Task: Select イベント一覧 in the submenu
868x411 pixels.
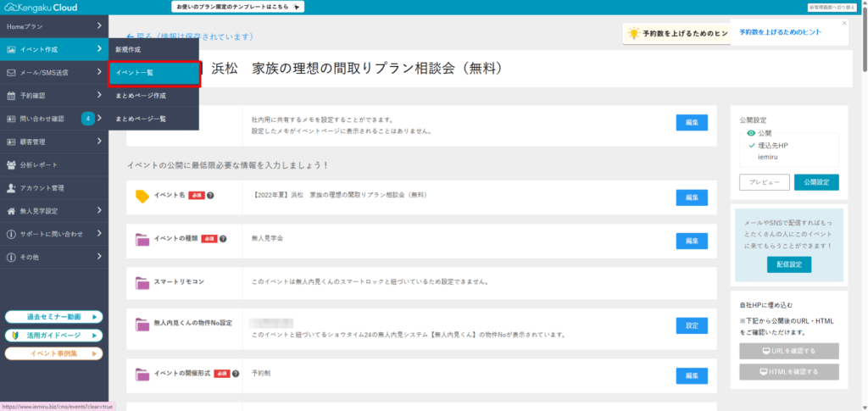Action: tap(154, 73)
